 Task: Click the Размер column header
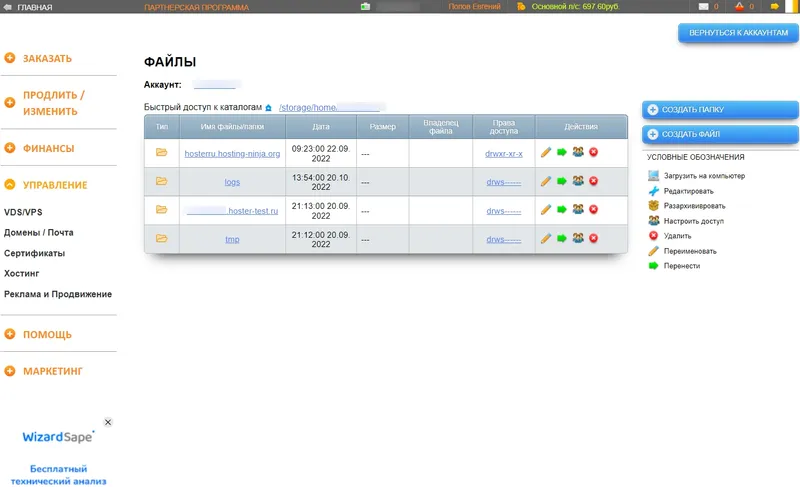point(383,126)
